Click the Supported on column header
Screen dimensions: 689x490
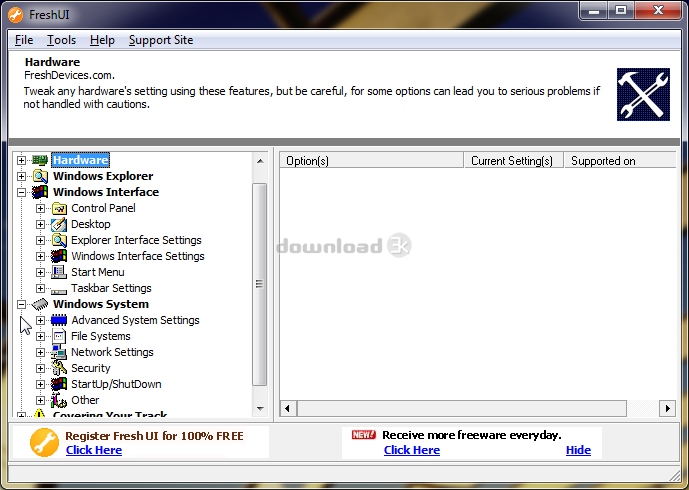[x=620, y=160]
